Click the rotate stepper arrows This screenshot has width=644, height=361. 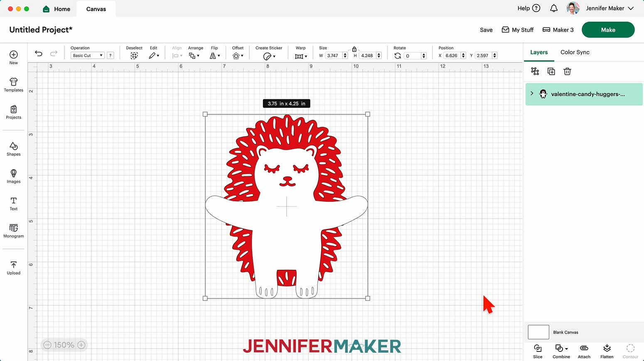point(424,56)
